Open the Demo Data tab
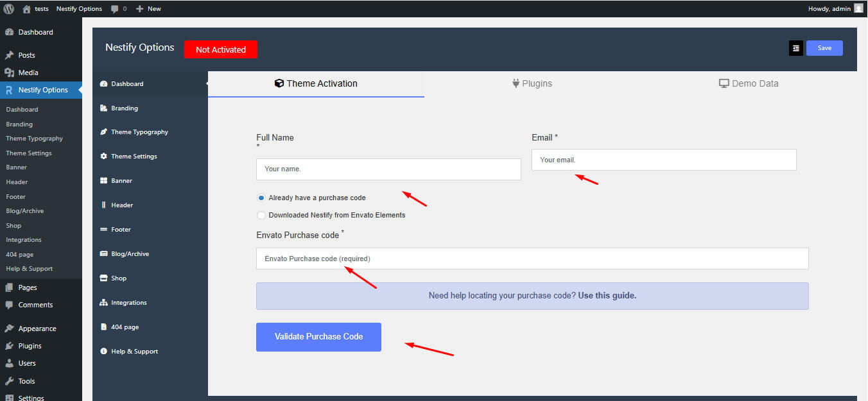Image resolution: width=868 pixels, height=401 pixels. (749, 83)
